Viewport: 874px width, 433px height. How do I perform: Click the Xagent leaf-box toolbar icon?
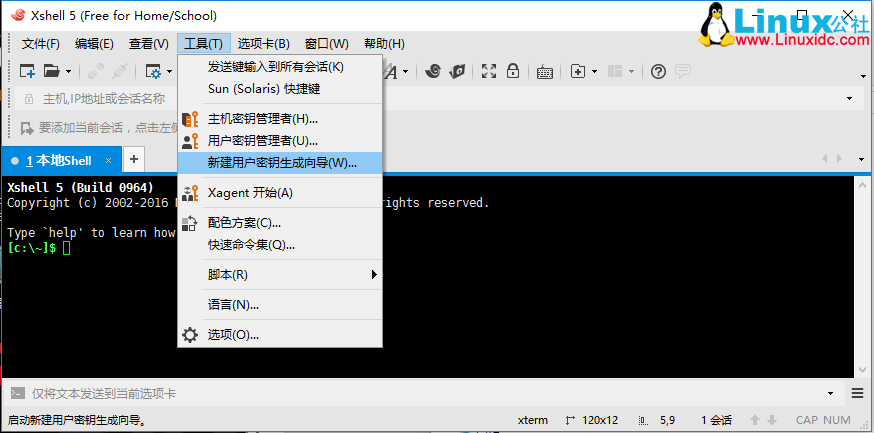457,71
